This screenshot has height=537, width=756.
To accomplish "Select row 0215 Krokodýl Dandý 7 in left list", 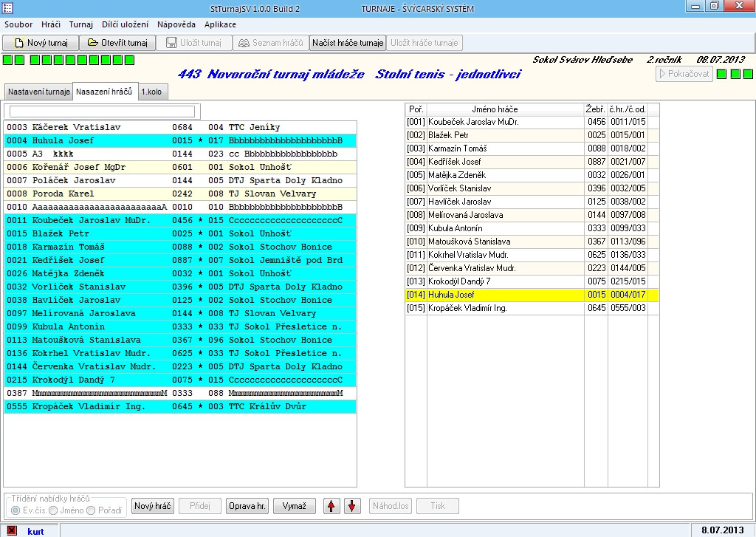I will coord(180,380).
